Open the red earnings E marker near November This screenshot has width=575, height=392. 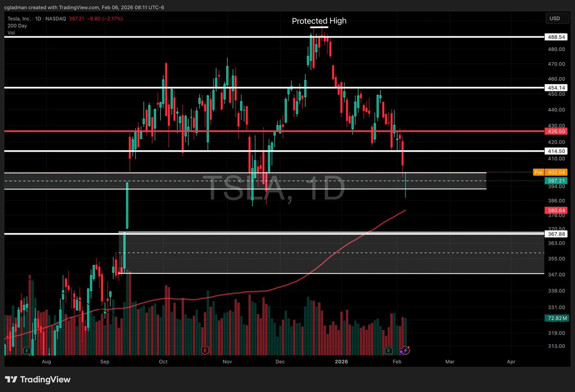point(205,351)
